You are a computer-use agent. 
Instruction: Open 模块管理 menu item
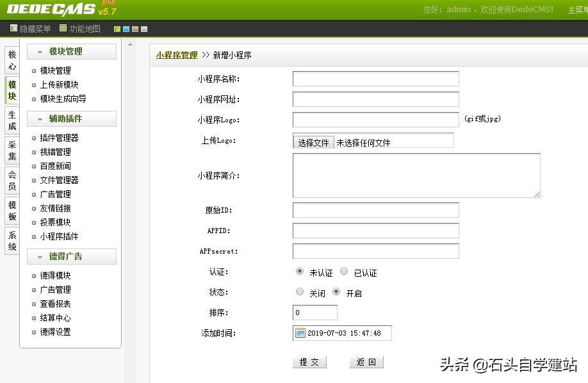(x=55, y=70)
